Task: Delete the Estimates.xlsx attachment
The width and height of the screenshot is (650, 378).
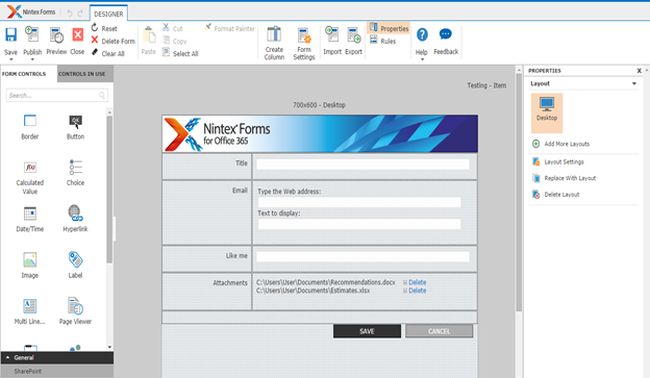Action: [417, 291]
